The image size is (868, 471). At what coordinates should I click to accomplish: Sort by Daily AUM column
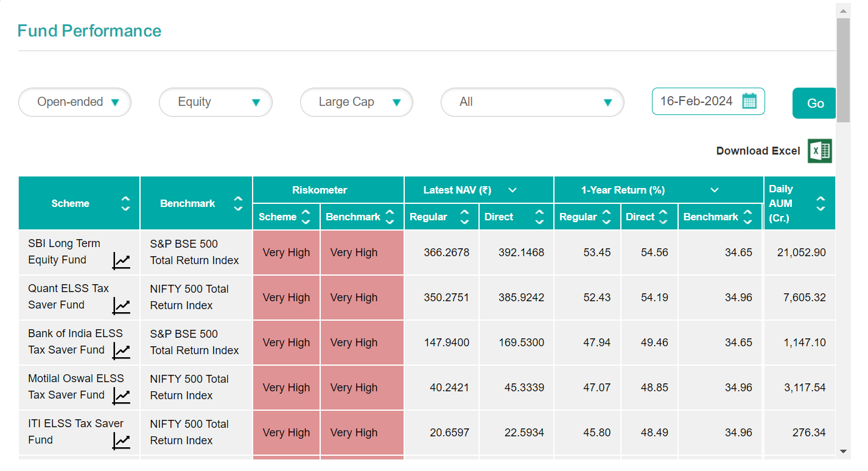tap(821, 203)
